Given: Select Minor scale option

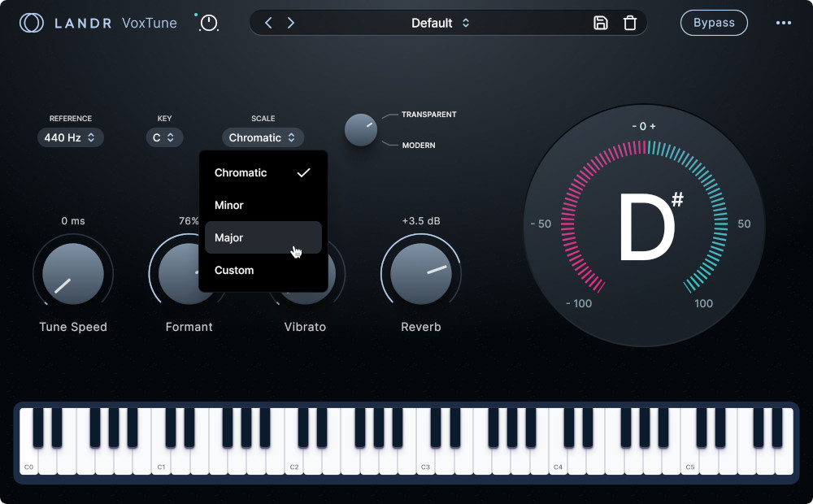Looking at the screenshot, I should [x=228, y=205].
